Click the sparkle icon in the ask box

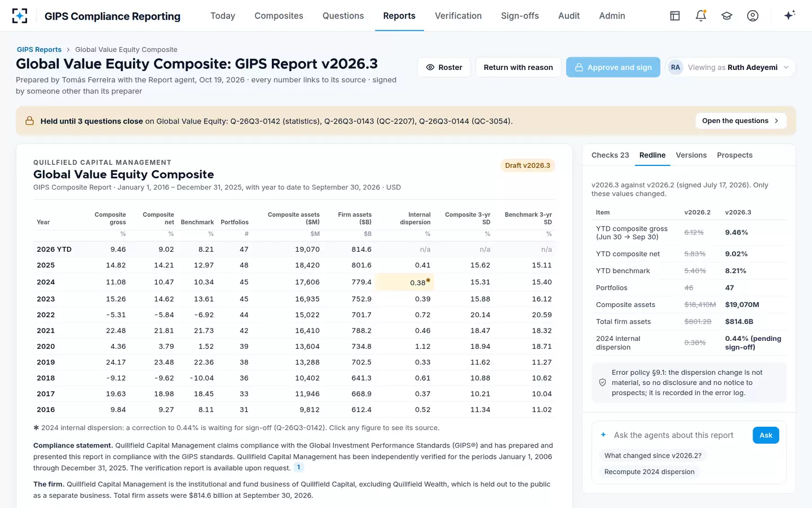click(x=603, y=435)
